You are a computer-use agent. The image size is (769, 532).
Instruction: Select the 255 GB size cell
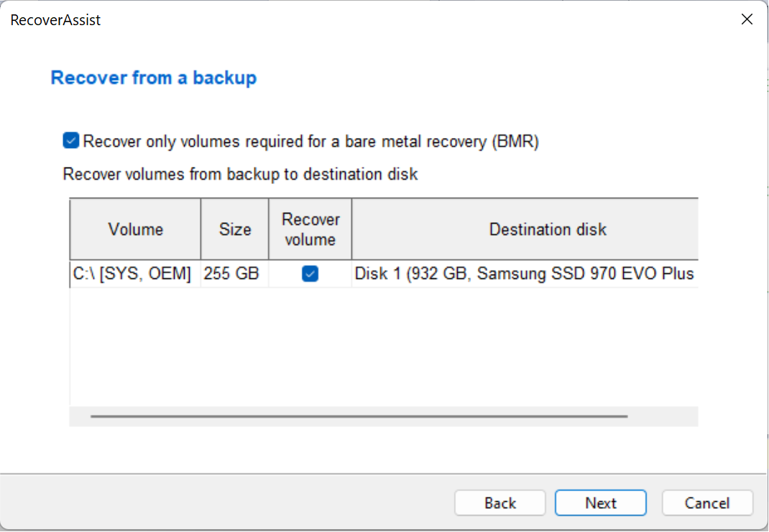click(x=235, y=273)
